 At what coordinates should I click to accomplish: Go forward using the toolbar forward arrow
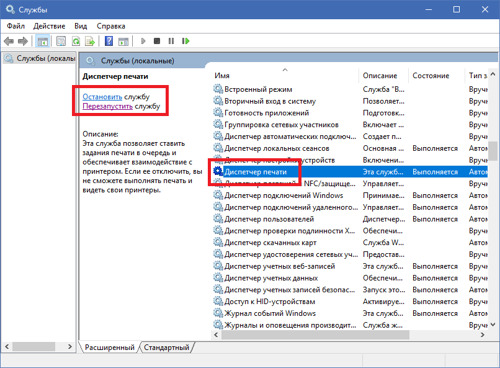point(23,41)
